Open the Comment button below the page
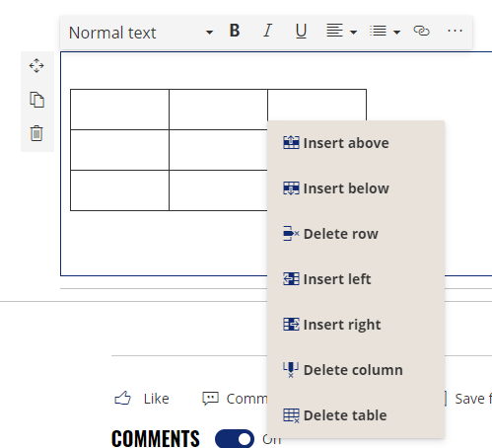This screenshot has height=448, width=492. point(235,399)
